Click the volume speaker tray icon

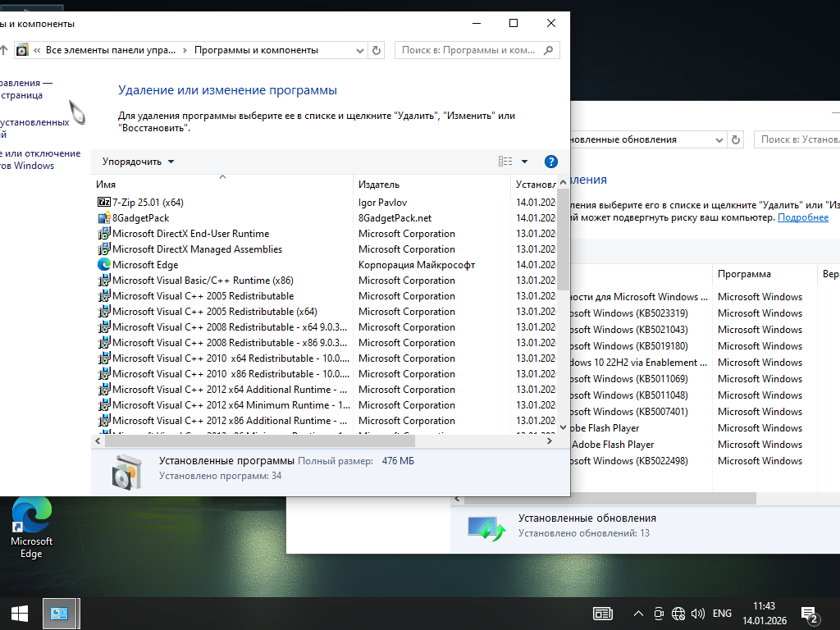[698, 614]
